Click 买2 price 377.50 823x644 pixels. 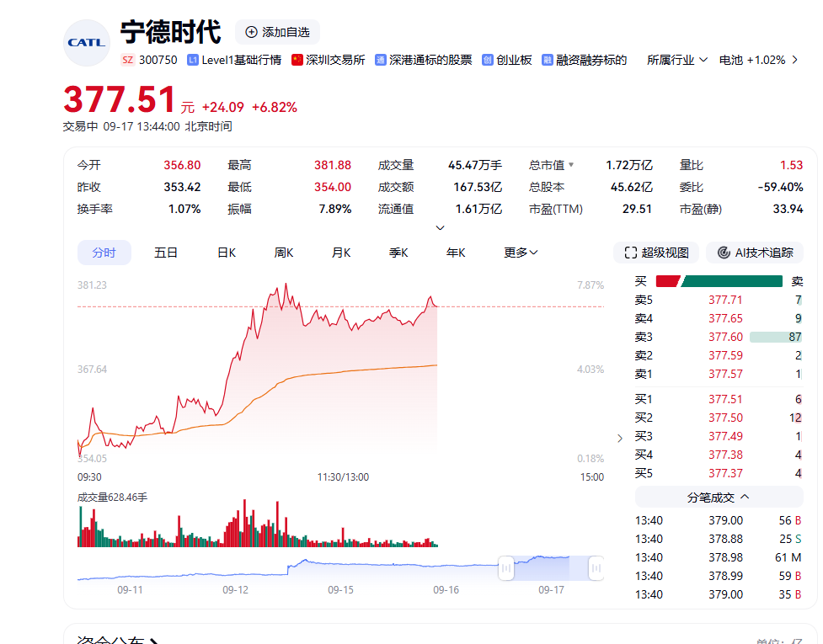[725, 418]
